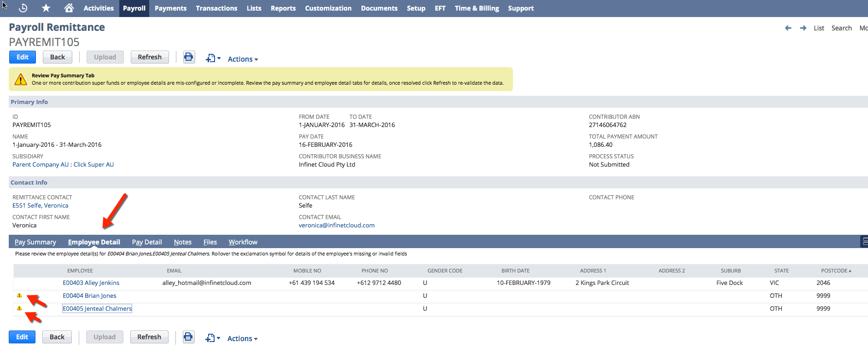Open the EFT menu

click(440, 8)
